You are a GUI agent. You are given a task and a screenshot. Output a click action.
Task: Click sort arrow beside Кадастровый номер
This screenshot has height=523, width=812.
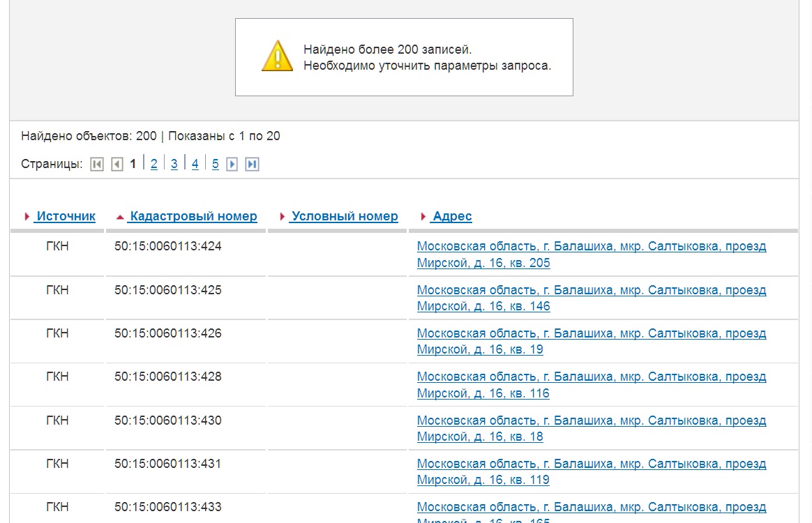pyautogui.click(x=120, y=217)
